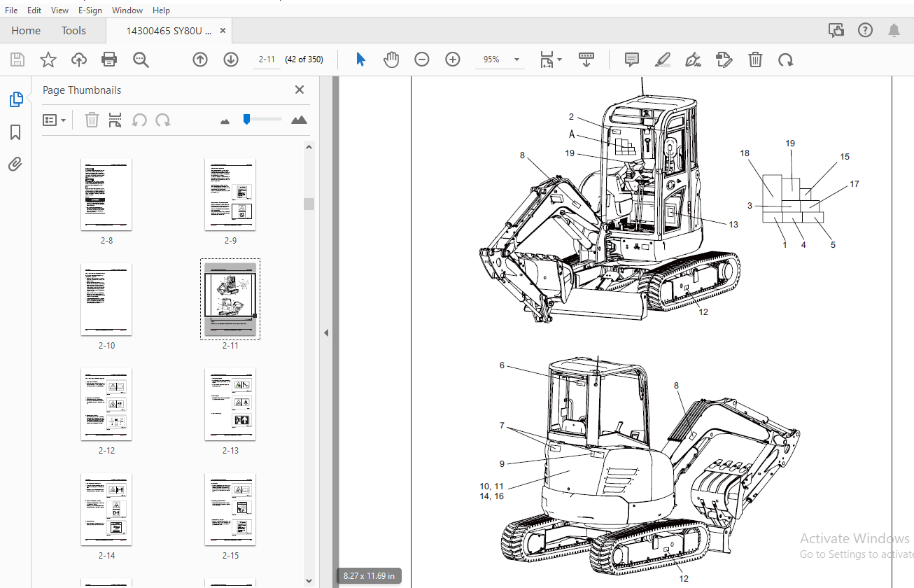Click the thumbnails scroll down arrow

pos(309,580)
